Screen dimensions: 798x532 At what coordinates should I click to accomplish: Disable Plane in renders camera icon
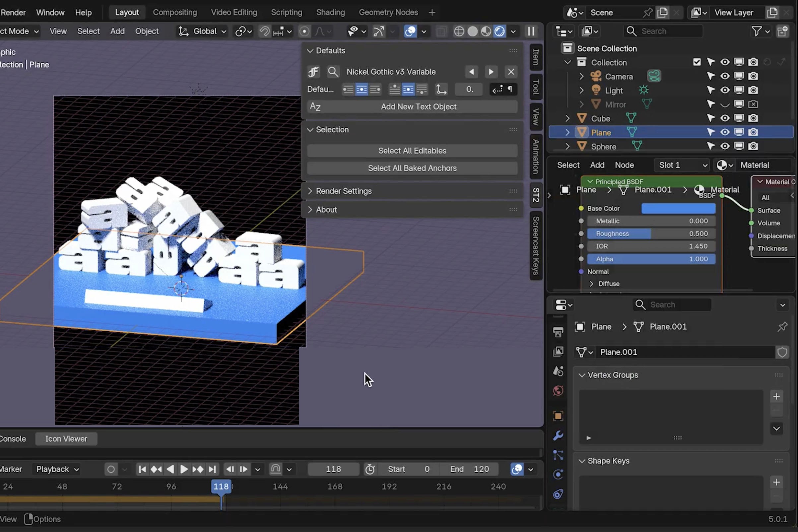tap(753, 132)
